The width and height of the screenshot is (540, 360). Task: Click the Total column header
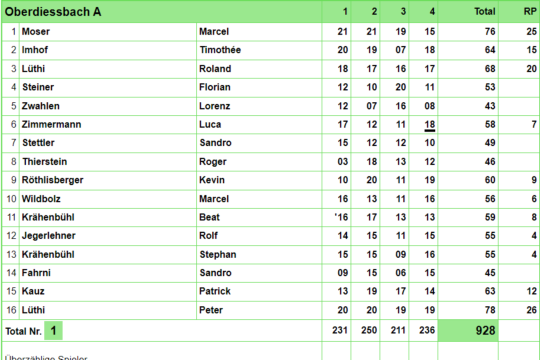(x=485, y=12)
